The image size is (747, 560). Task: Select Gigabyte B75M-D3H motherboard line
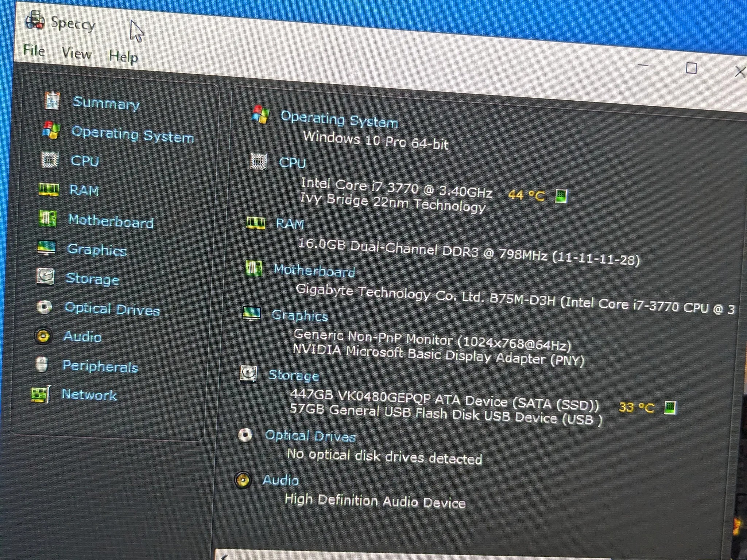(x=515, y=299)
